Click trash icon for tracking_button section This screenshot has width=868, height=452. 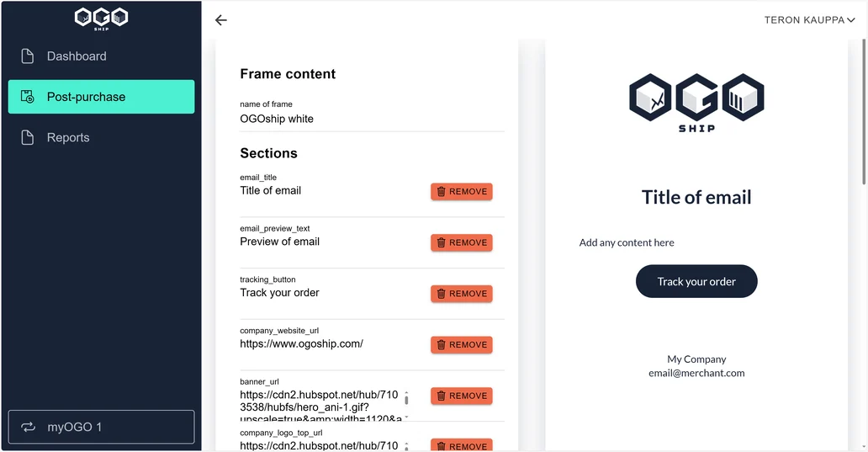coord(442,294)
